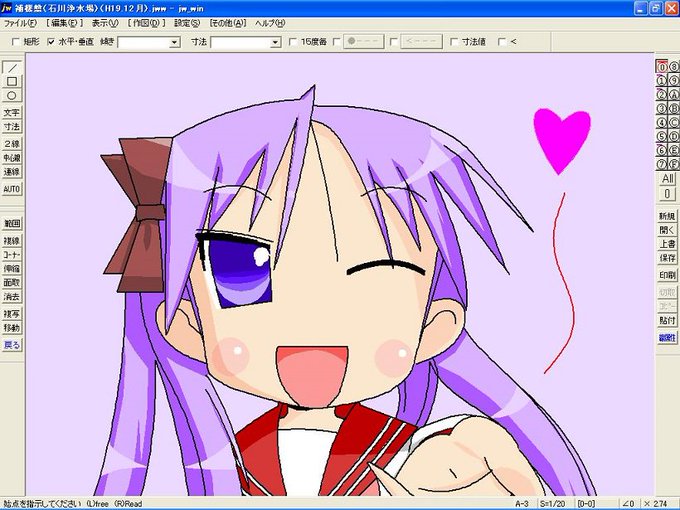Viewport: 680px width, 510px height.
Task: Switch to layer F in layer bar
Action: [673, 164]
